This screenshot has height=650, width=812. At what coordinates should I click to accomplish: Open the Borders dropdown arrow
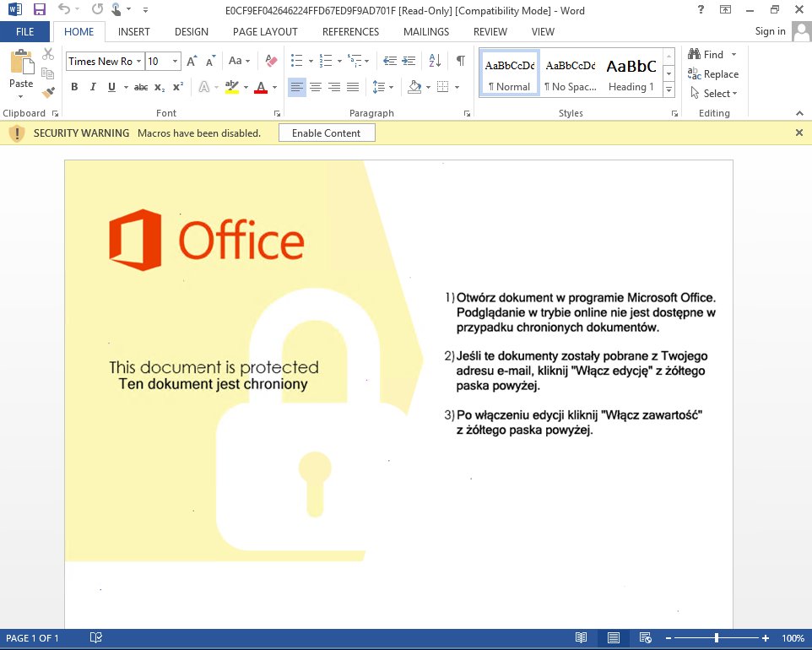pos(457,87)
